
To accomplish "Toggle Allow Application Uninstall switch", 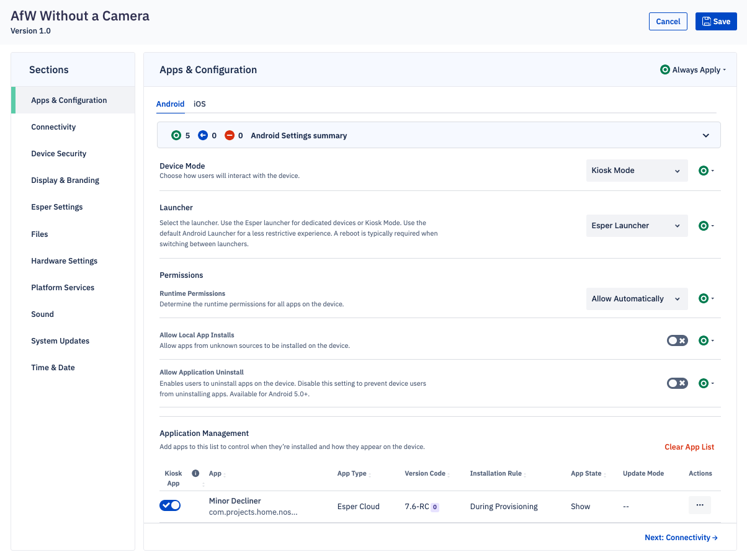I will click(678, 383).
